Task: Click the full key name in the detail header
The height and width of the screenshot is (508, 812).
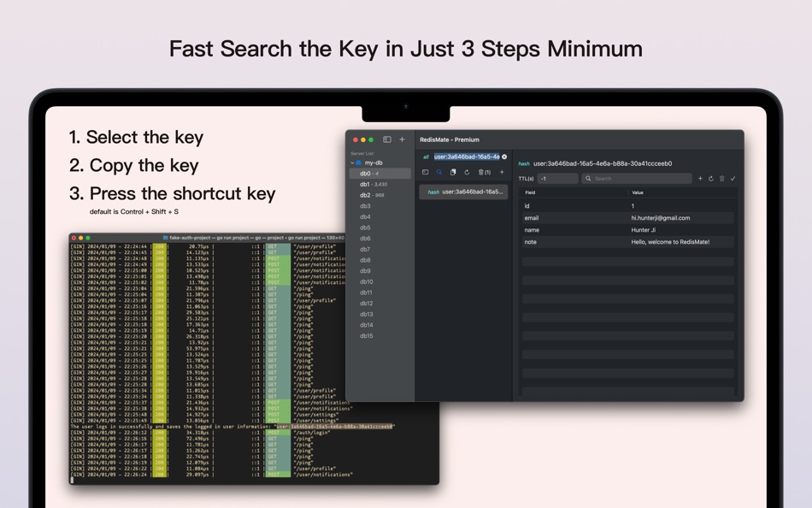Action: click(x=603, y=163)
